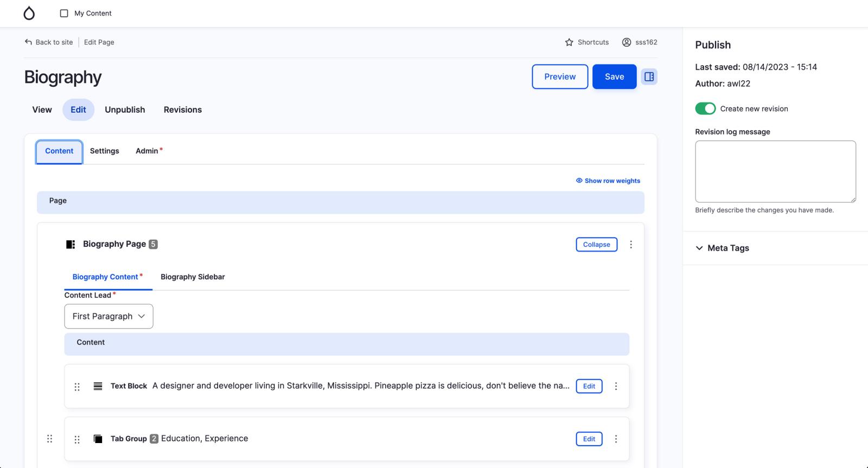Viewport: 868px width, 468px height.
Task: Open Shortcuts star icon
Action: point(569,42)
